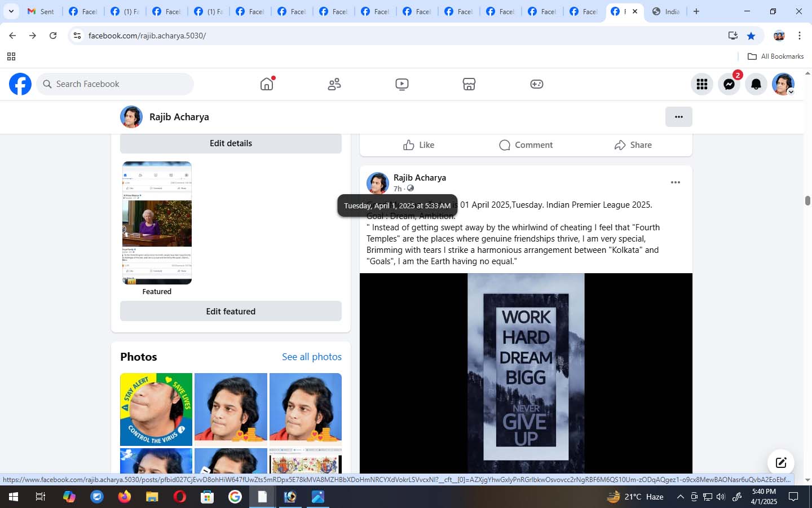Click the post author's profile picture
812x508 pixels.
(378, 183)
